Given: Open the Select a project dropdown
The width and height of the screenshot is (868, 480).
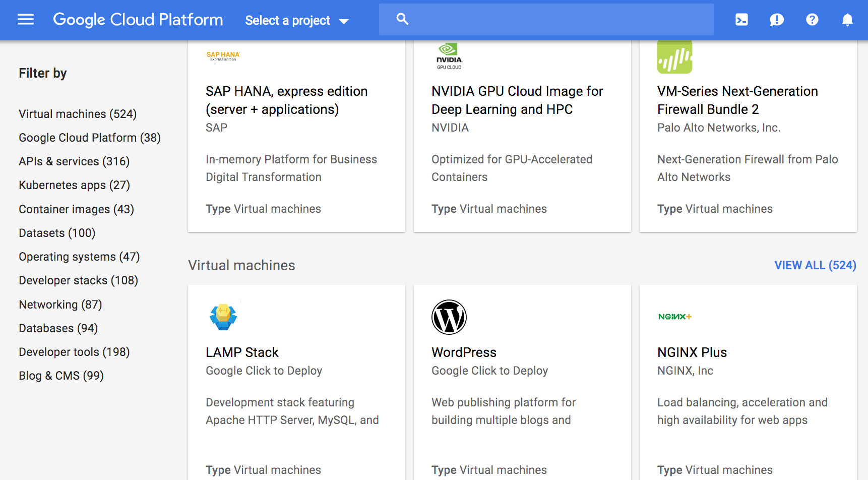Looking at the screenshot, I should tap(297, 21).
